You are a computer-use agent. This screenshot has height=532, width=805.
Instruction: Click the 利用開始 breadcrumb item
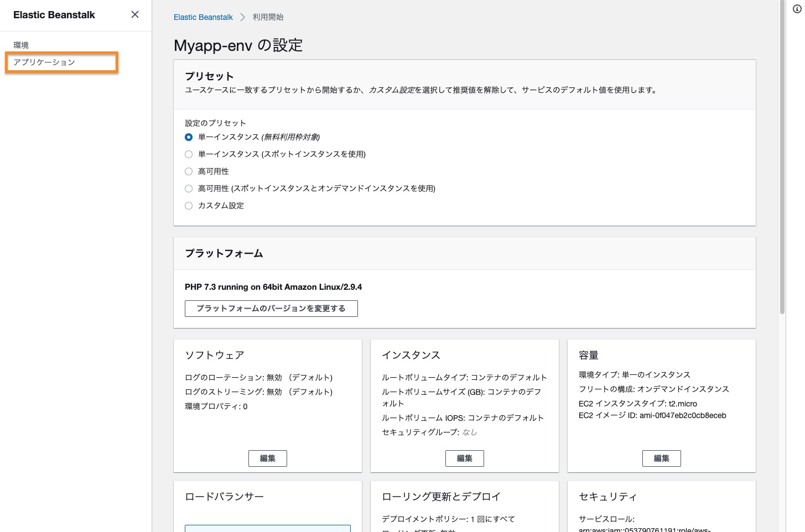[x=268, y=17]
